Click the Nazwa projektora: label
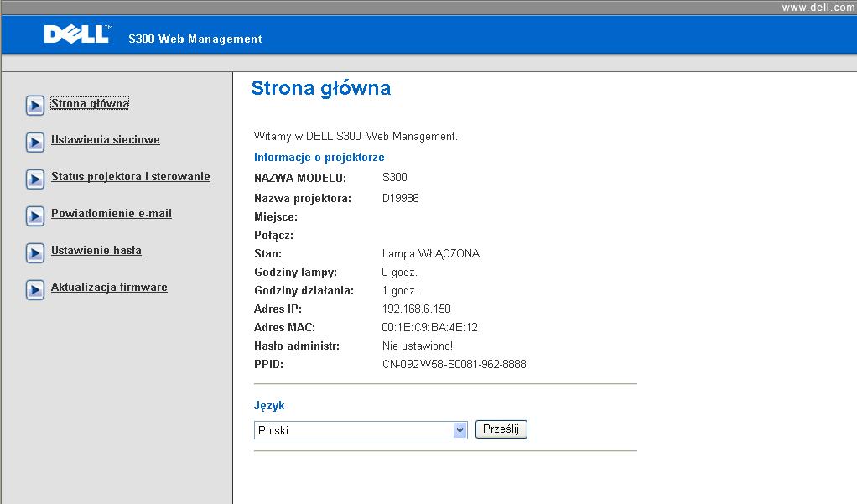The width and height of the screenshot is (857, 504). [303, 199]
